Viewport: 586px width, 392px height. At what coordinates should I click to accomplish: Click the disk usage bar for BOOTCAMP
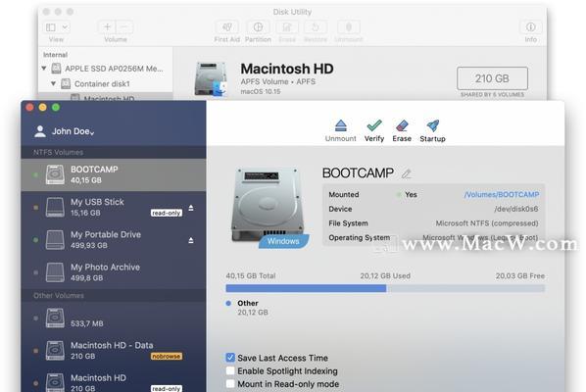click(x=385, y=288)
